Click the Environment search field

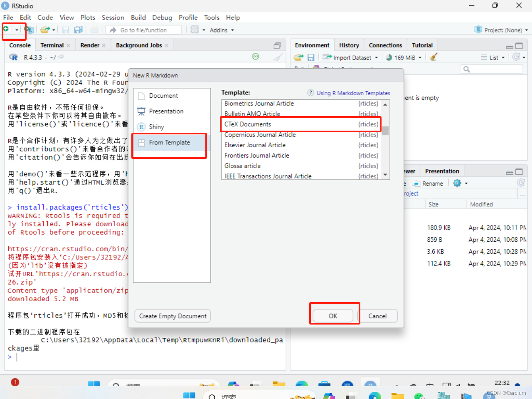pyautogui.click(x=491, y=69)
